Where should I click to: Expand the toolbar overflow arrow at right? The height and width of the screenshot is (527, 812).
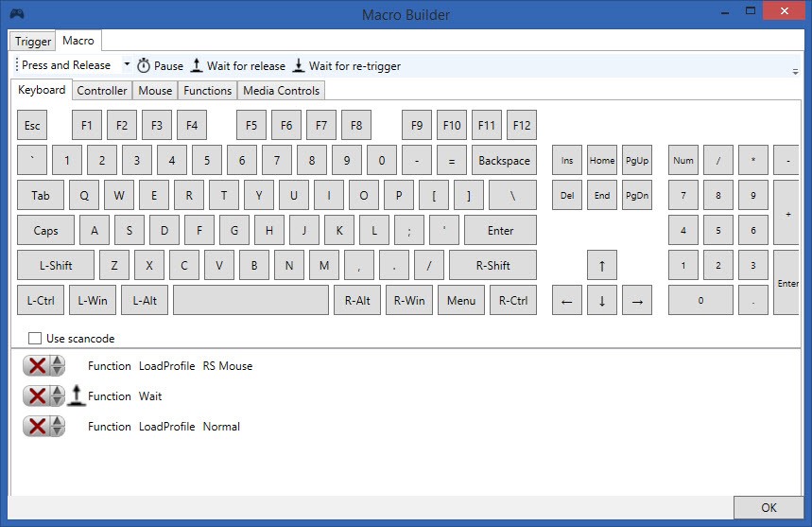[794, 71]
